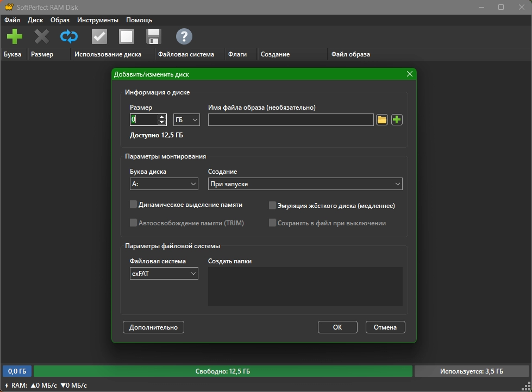Click the Имя файла образа text field

point(291,119)
